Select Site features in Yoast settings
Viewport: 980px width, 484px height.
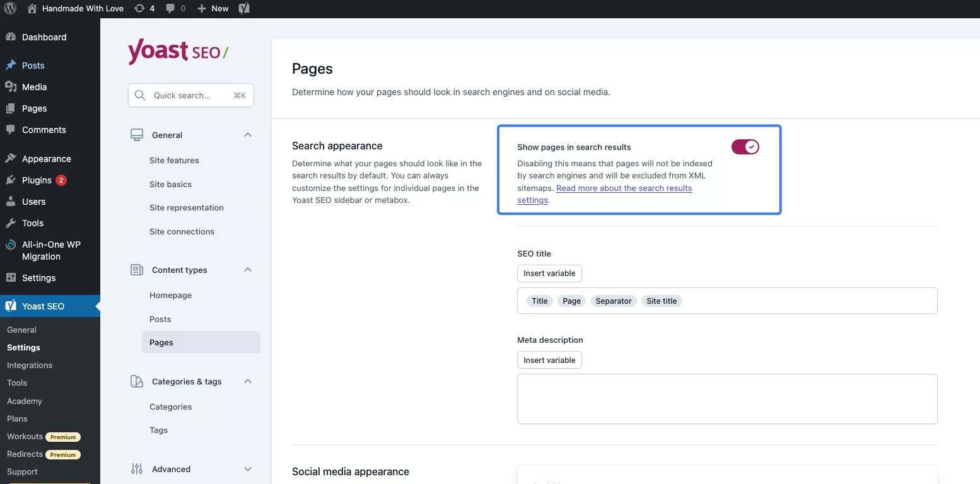pos(174,160)
